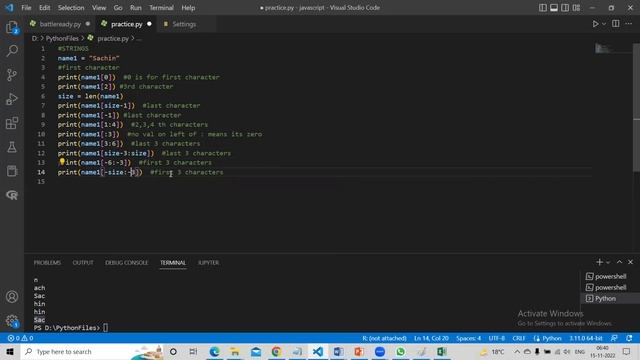Screen dimensions: 640x360
Task: Open the OUTPUT panel tab
Action: pos(83,263)
